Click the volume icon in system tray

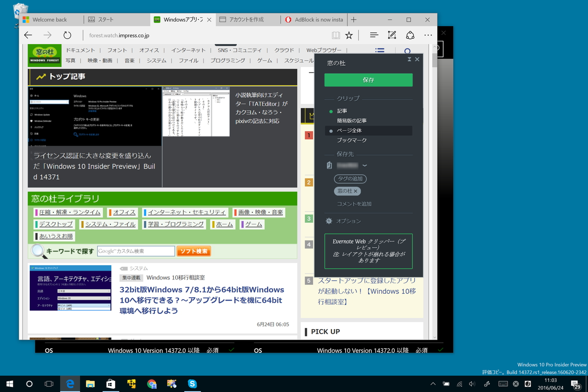click(x=472, y=384)
